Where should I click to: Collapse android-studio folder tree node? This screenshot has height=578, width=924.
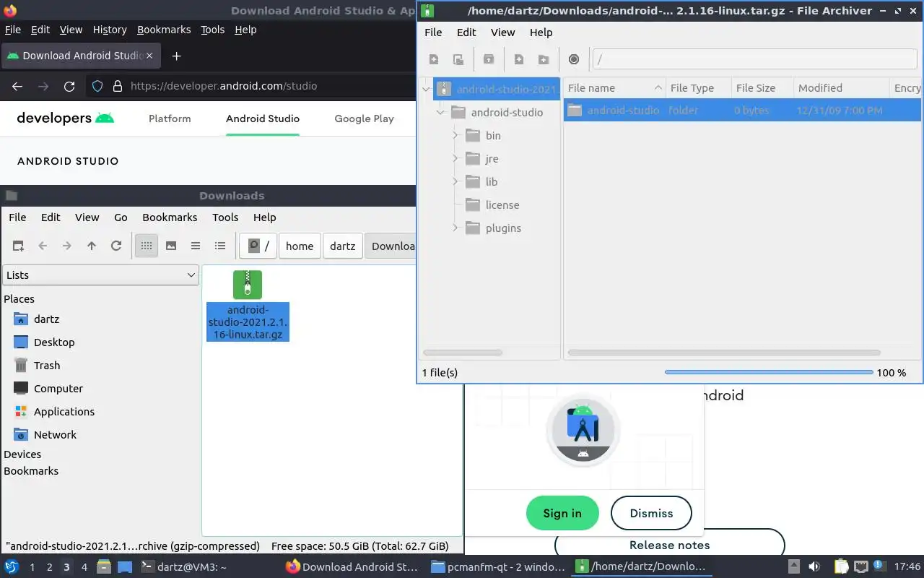(x=440, y=113)
